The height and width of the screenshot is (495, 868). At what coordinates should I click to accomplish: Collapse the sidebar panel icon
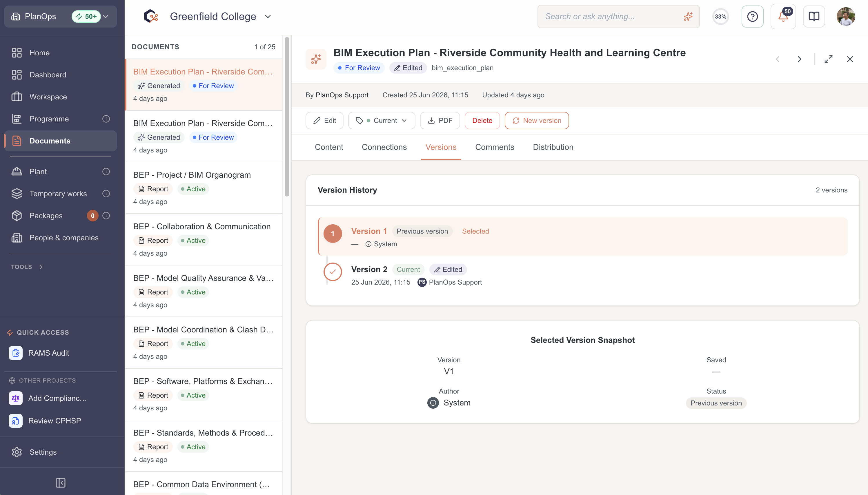pyautogui.click(x=61, y=483)
